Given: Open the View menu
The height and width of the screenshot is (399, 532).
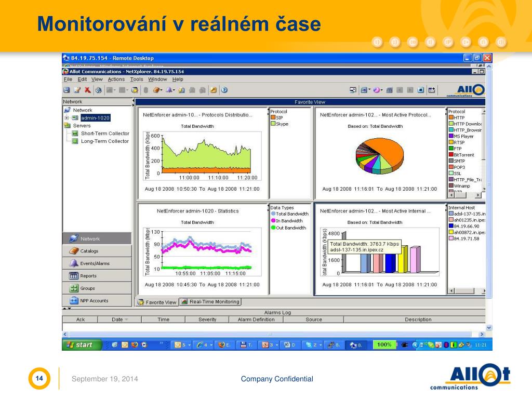Looking at the screenshot, I should (x=97, y=79).
